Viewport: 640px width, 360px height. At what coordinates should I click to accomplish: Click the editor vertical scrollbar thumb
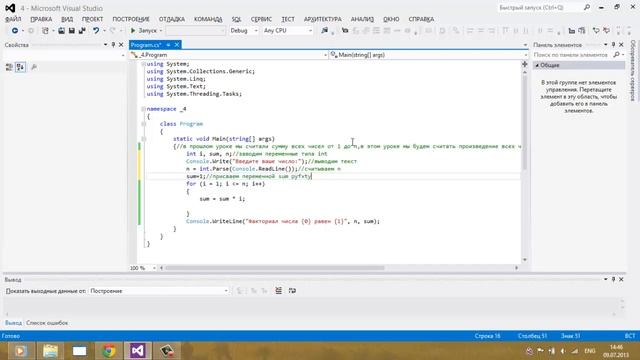coord(524,121)
